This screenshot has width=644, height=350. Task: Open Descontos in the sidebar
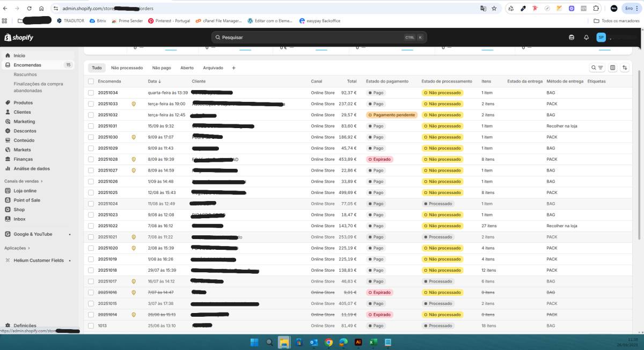pos(25,131)
